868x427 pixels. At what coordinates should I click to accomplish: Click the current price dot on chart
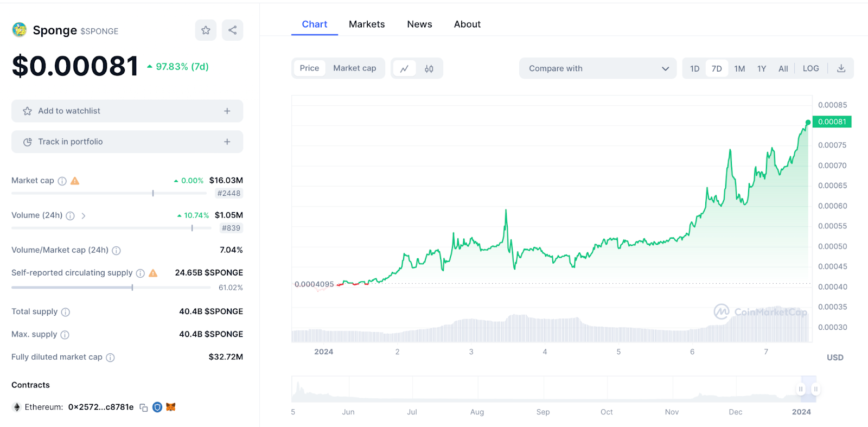[808, 123]
